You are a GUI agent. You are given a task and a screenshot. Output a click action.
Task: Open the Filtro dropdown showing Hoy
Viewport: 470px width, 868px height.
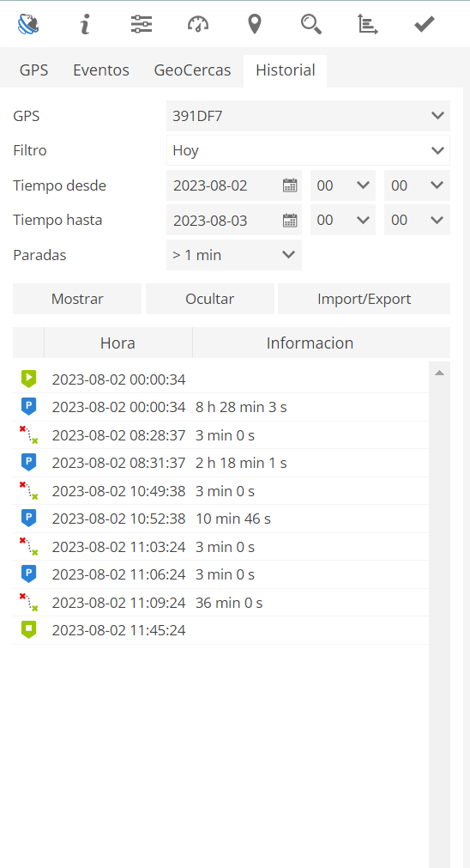308,150
